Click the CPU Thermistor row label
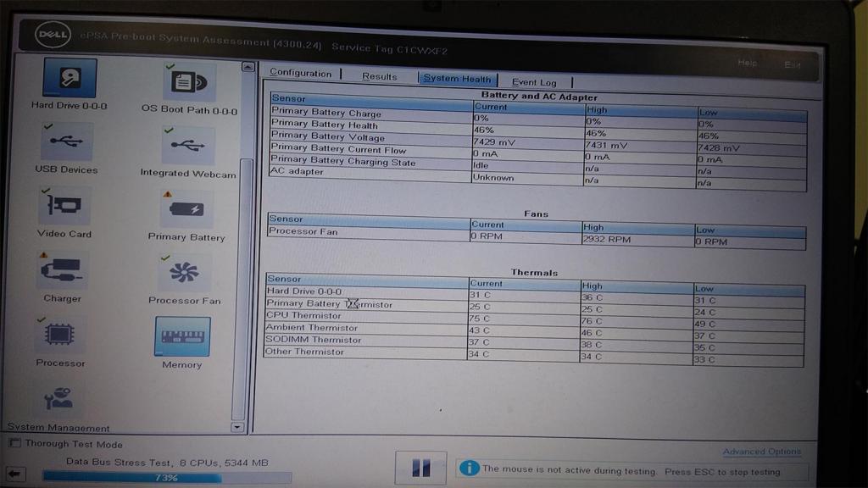This screenshot has height=488, width=868. coord(303,315)
